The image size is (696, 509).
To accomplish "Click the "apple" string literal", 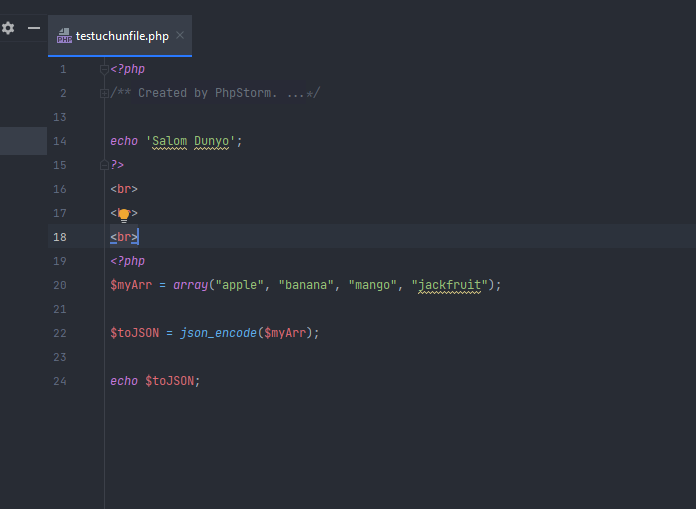I will pyautogui.click(x=239, y=285).
